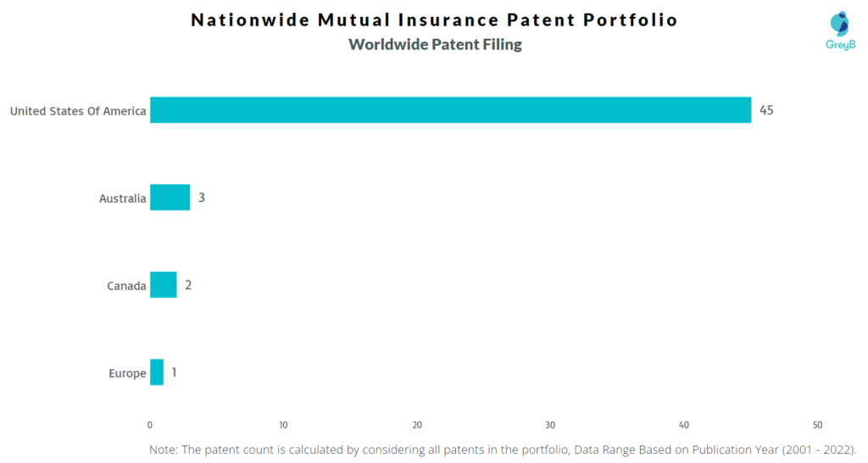Screen dimensions: 868x463
Task: Select the Europe bar
Action: pyautogui.click(x=157, y=372)
